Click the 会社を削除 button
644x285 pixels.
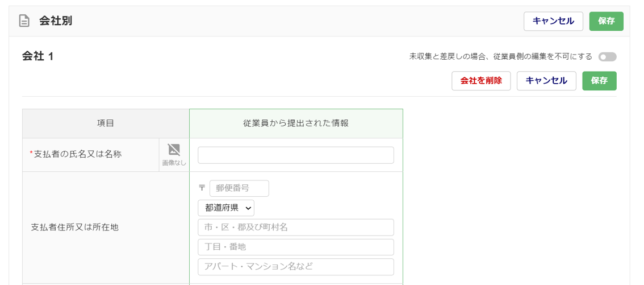pyautogui.click(x=481, y=81)
